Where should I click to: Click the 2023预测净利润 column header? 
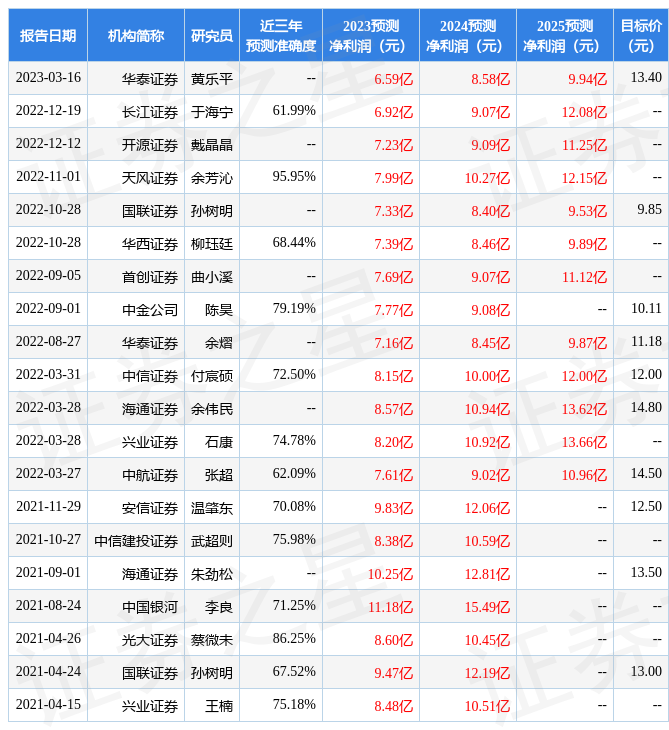click(371, 35)
